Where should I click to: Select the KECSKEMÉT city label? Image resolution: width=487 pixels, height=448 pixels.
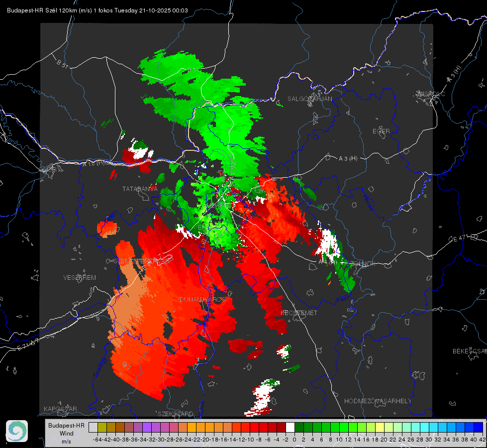(299, 313)
